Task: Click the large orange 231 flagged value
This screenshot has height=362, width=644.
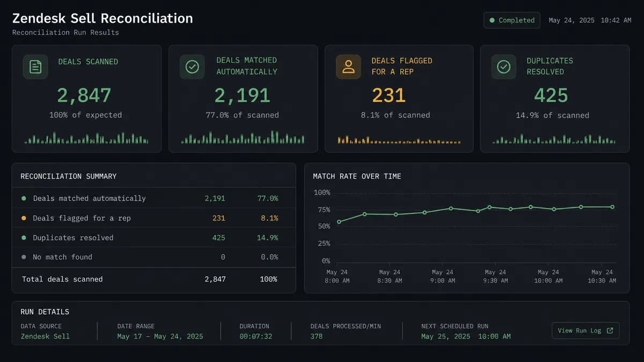Action: 389,95
